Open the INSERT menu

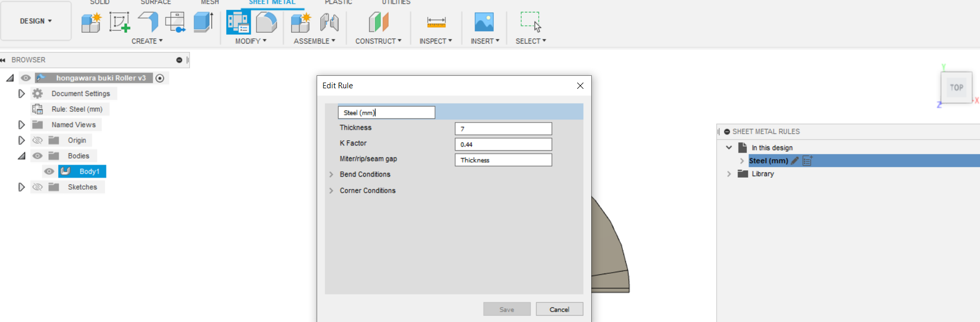pos(485,41)
